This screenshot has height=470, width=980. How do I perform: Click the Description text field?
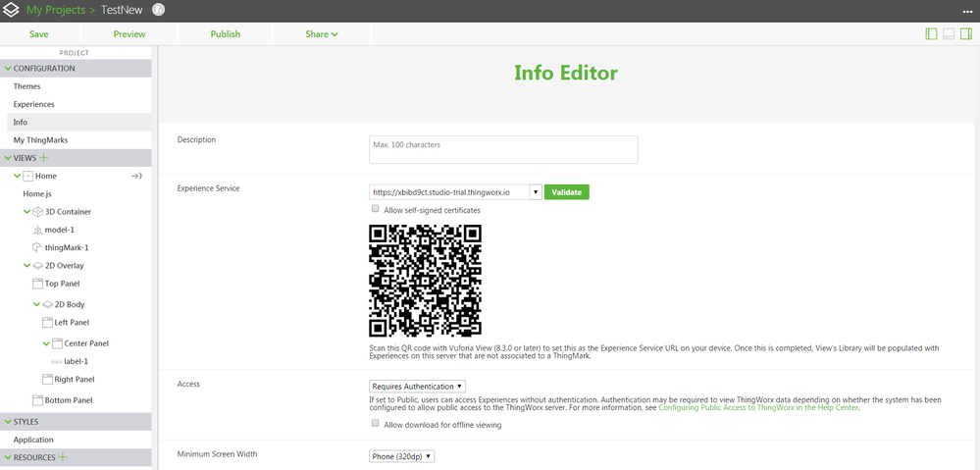(503, 149)
